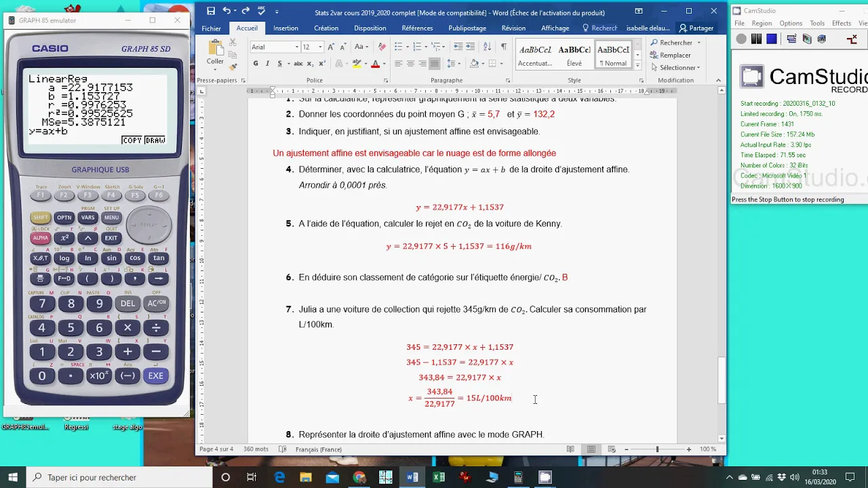Image resolution: width=868 pixels, height=488 pixels.
Task: Switch to the Révision tab
Action: click(x=513, y=28)
